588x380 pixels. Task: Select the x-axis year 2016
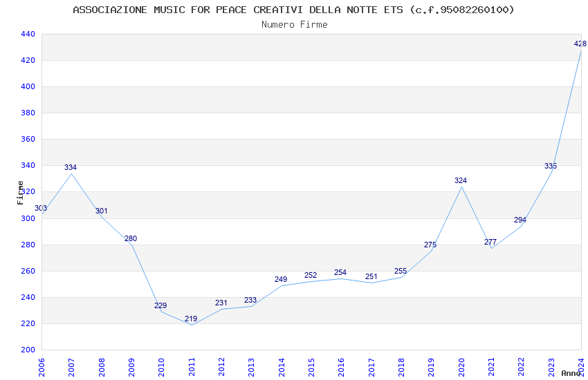point(342,367)
